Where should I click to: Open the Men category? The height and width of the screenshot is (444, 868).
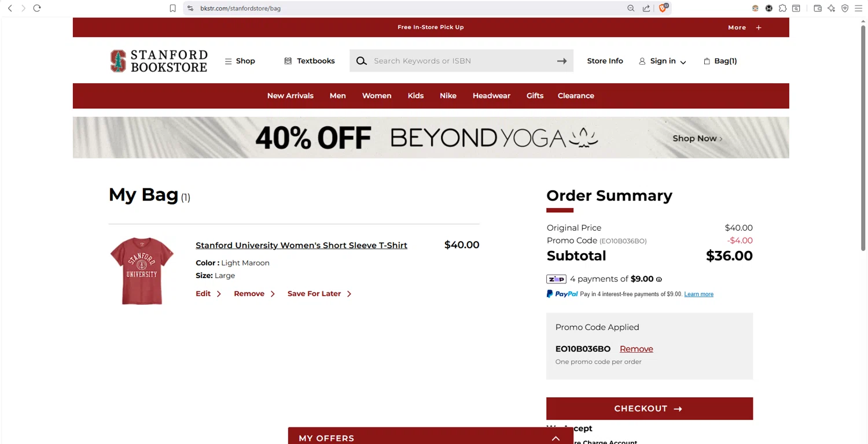click(x=338, y=96)
